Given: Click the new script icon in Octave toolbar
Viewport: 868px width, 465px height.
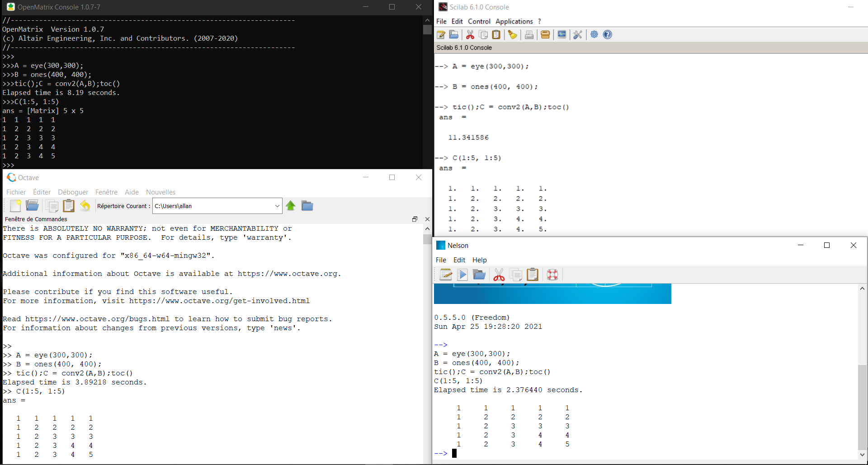Looking at the screenshot, I should coord(15,206).
